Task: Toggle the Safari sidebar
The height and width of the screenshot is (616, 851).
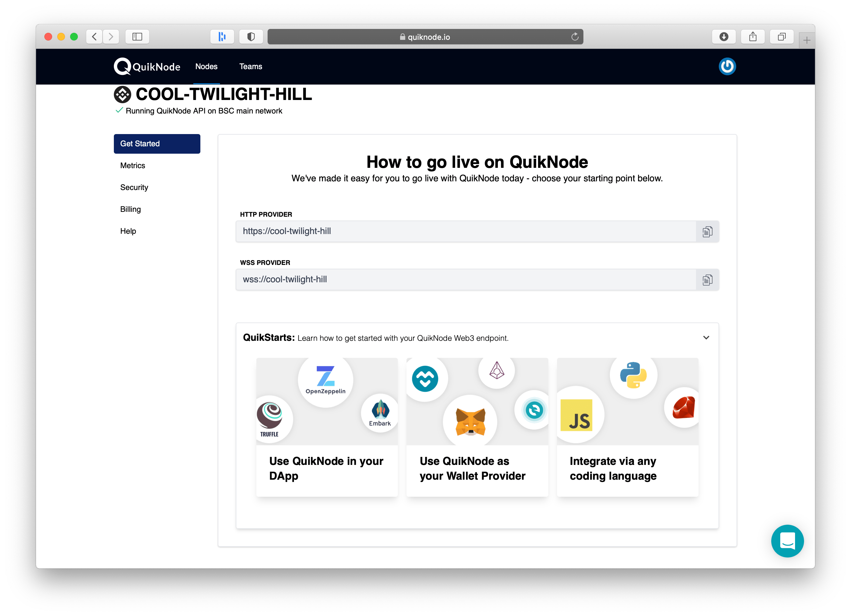Action: click(x=137, y=37)
